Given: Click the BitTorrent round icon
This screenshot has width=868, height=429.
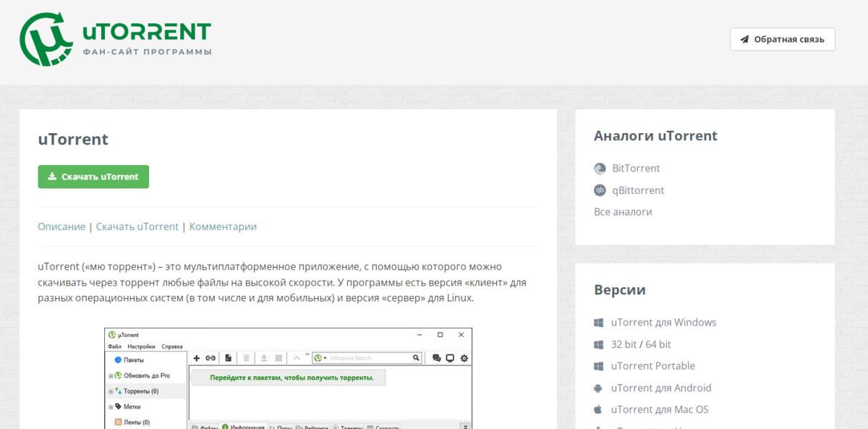Looking at the screenshot, I should tap(600, 169).
